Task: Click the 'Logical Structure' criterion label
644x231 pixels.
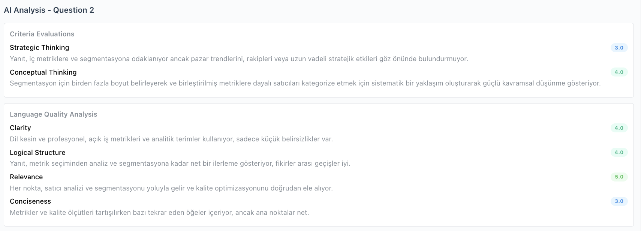Action: (x=37, y=153)
